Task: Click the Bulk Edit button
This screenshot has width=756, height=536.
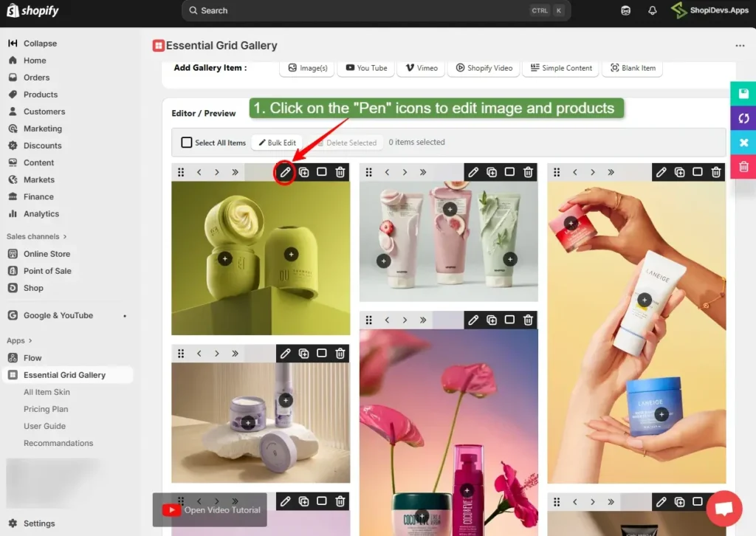Action: (276, 142)
